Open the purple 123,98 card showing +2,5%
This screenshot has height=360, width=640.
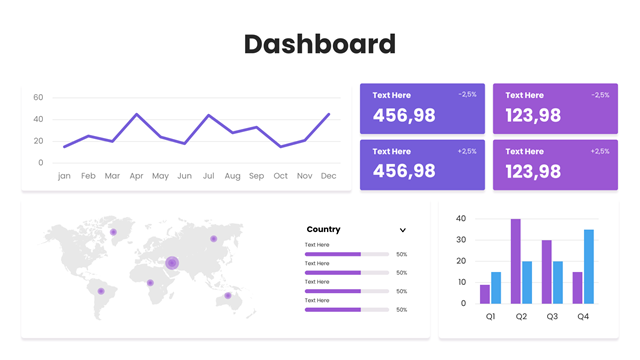pyautogui.click(x=556, y=165)
